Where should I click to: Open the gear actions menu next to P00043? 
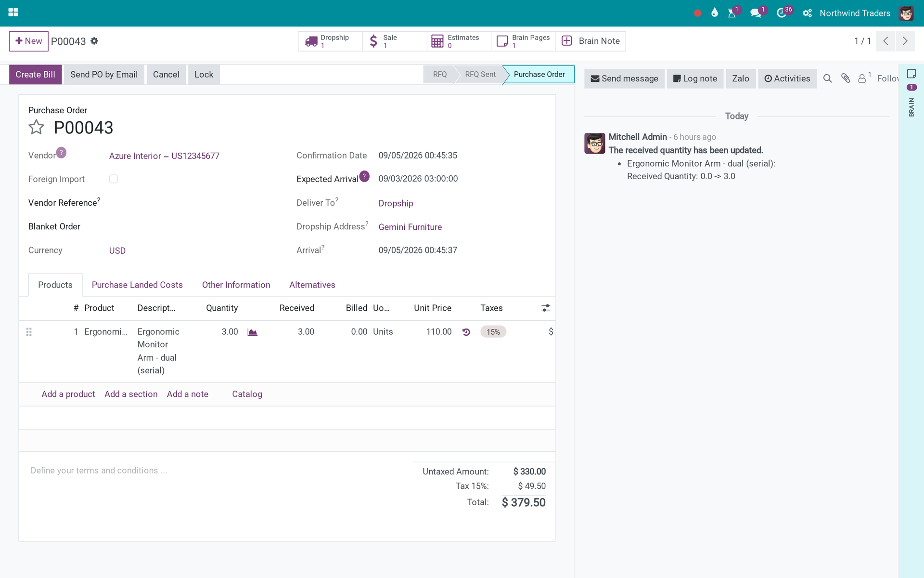[94, 41]
